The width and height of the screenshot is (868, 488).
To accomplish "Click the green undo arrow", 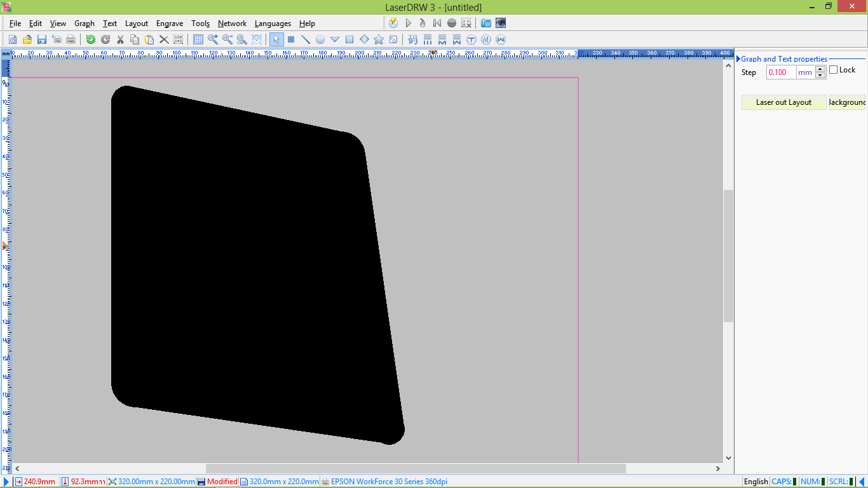I will (90, 39).
